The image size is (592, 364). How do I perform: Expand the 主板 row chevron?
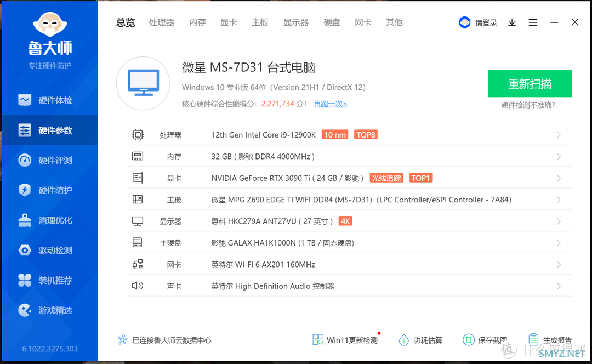point(559,200)
